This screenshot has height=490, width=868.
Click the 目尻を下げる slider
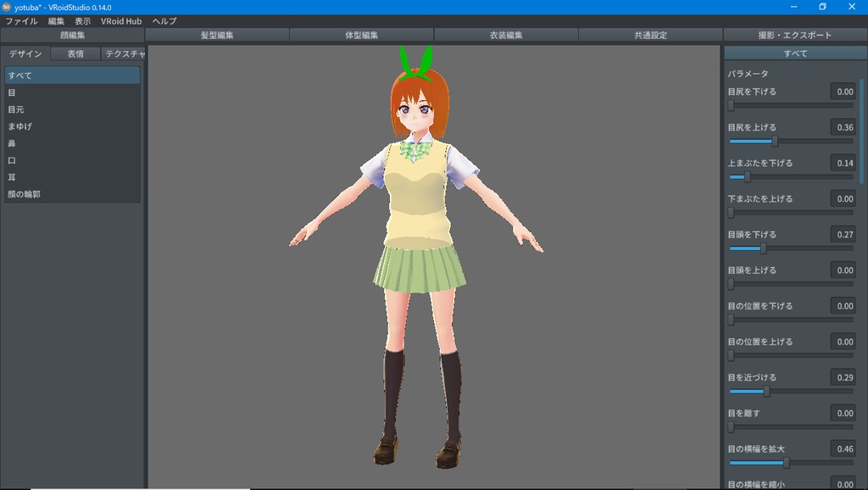coord(792,105)
